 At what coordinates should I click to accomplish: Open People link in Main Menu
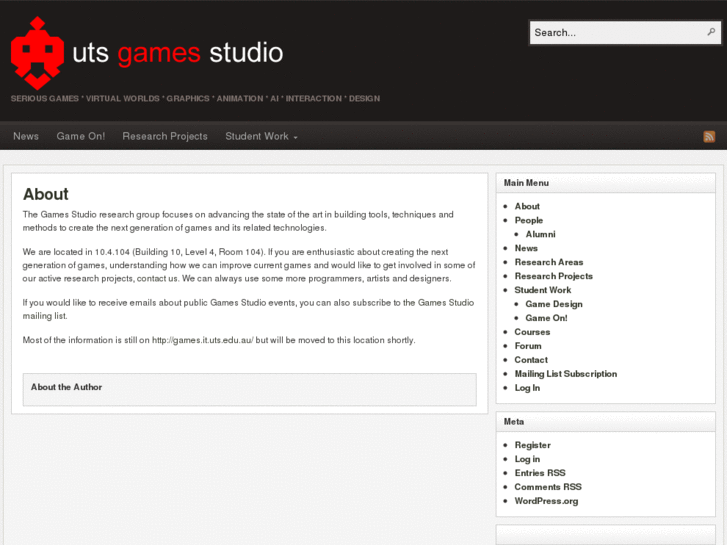529,220
